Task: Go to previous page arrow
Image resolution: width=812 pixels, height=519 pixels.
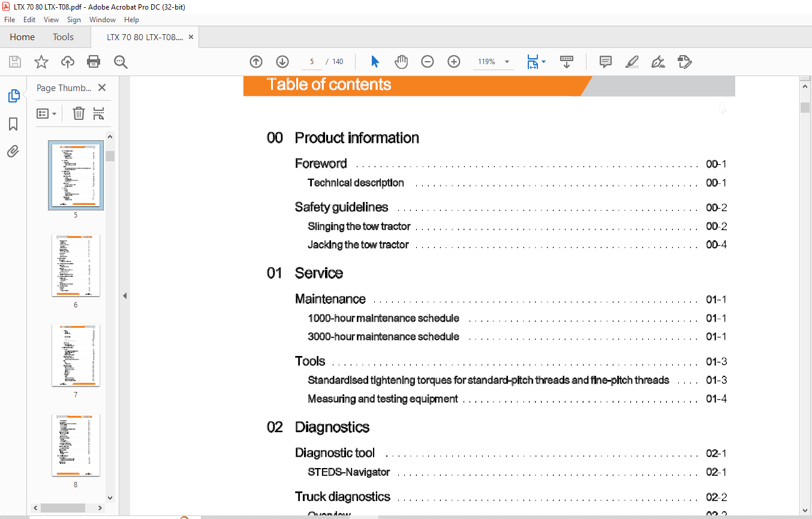Action: pyautogui.click(x=256, y=62)
